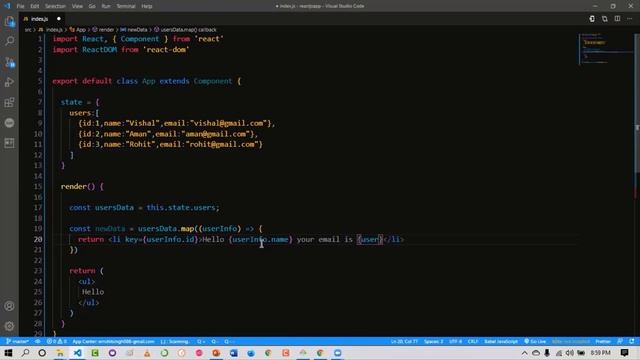The height and width of the screenshot is (360, 640).
Task: Open the Run and Debug view
Action: click(9, 82)
